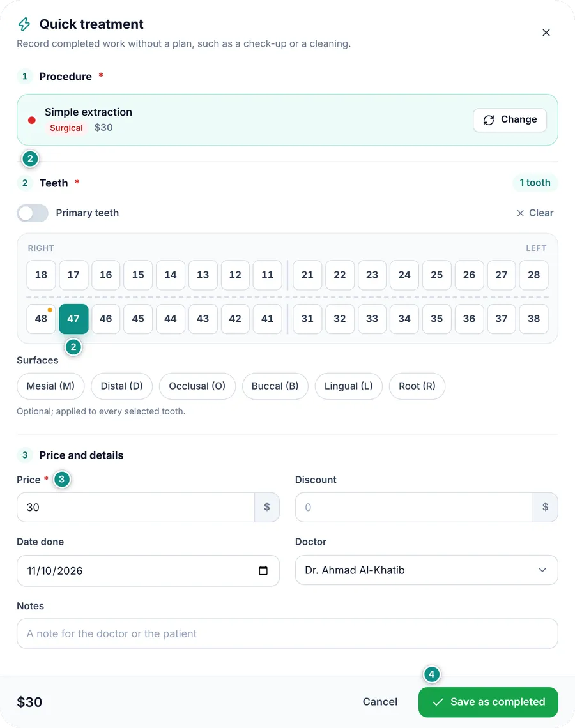Select the Root (R) surface option
This screenshot has height=728, width=575.
point(417,386)
